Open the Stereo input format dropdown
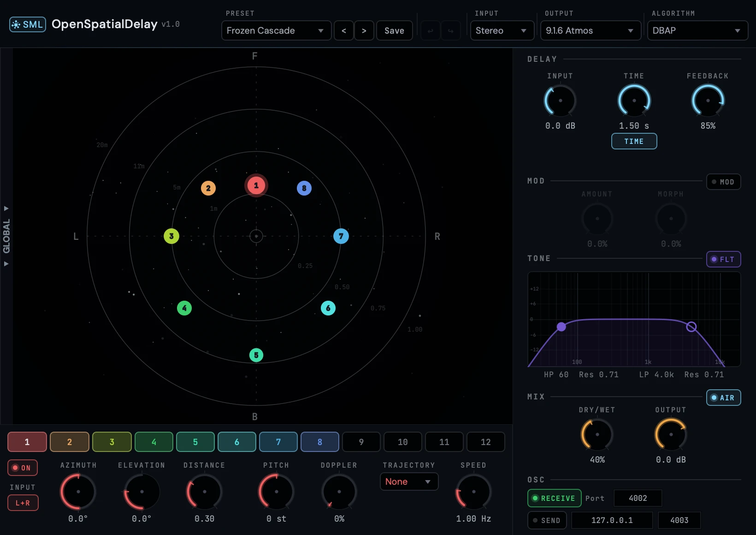The image size is (756, 535). pyautogui.click(x=502, y=30)
